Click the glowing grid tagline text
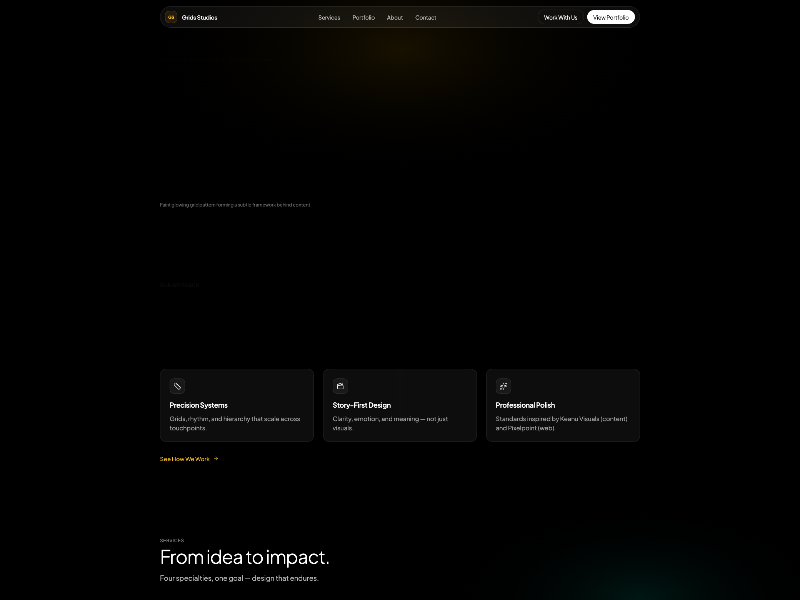Screen dimensions: 800x600 pyautogui.click(x=235, y=204)
